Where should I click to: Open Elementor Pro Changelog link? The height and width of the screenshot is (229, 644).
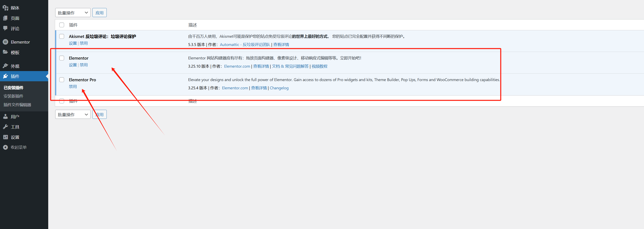click(279, 88)
